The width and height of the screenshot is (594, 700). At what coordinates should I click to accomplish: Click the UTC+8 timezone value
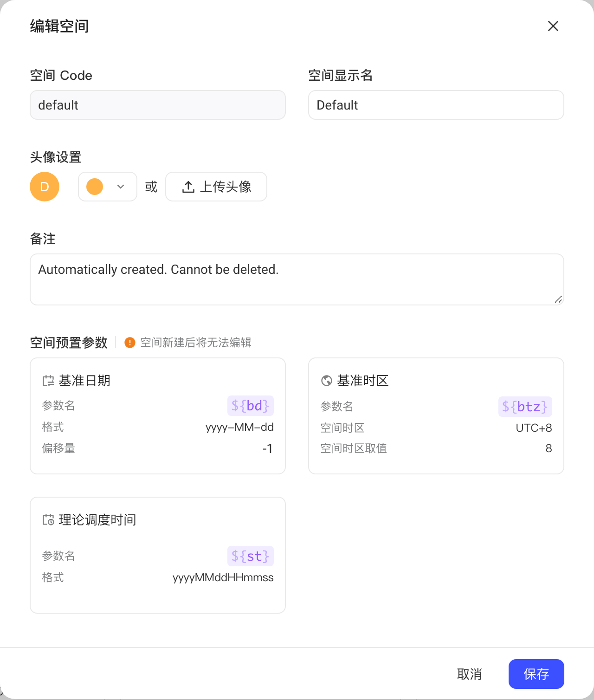click(x=534, y=428)
